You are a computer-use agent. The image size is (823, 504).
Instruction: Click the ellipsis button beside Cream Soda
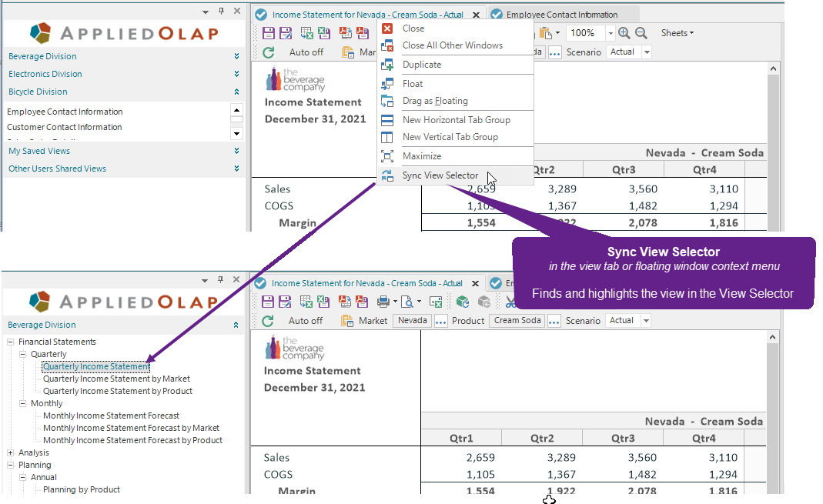coord(554,320)
